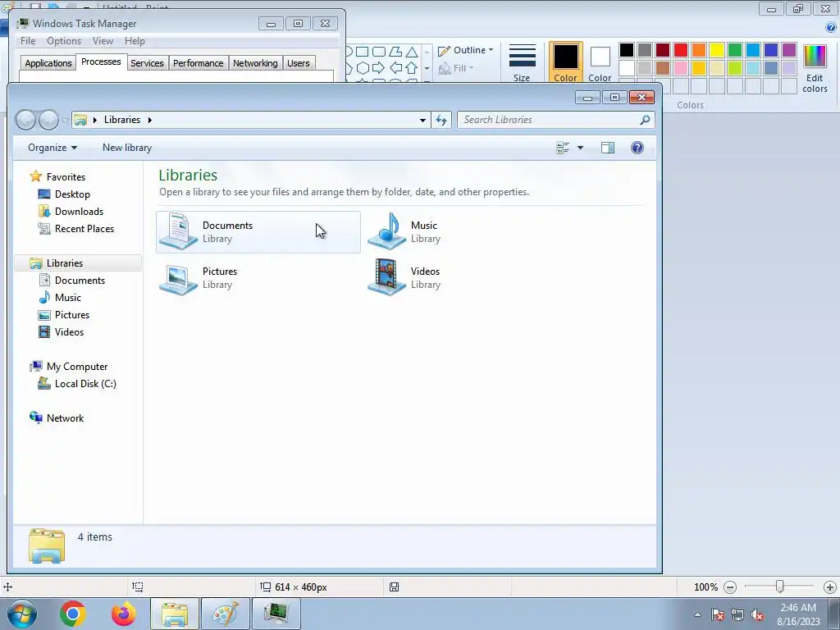This screenshot has width=840, height=630.
Task: Open the Documents library icon in main pane
Action: coord(179,231)
